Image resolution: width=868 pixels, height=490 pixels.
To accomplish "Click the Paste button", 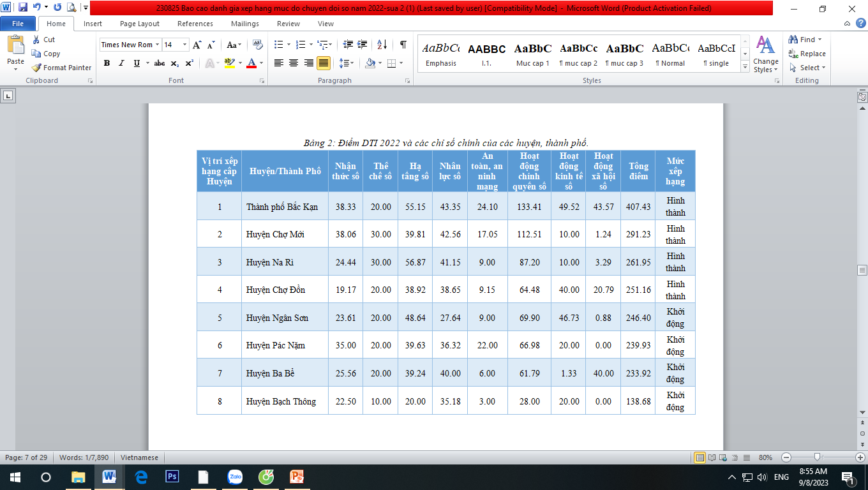I will coord(15,53).
